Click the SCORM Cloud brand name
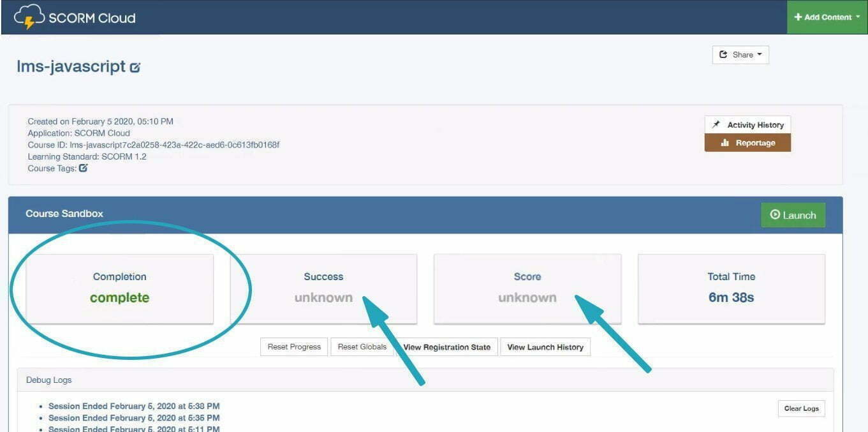This screenshot has width=868, height=432. click(x=92, y=18)
